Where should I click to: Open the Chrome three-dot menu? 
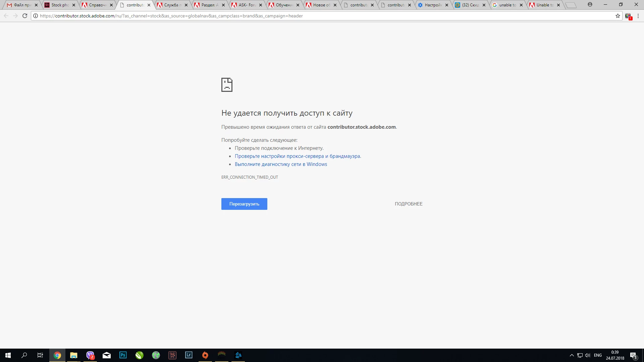pyautogui.click(x=638, y=16)
